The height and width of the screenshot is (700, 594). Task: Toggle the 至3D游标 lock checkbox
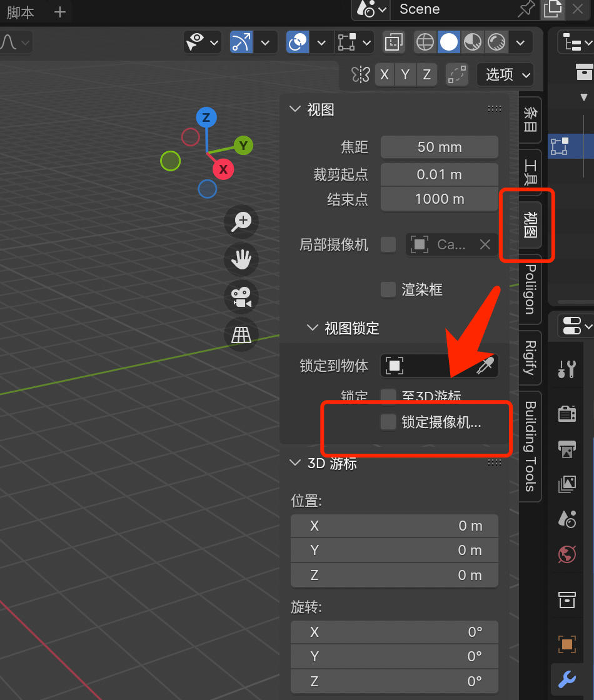pos(388,396)
